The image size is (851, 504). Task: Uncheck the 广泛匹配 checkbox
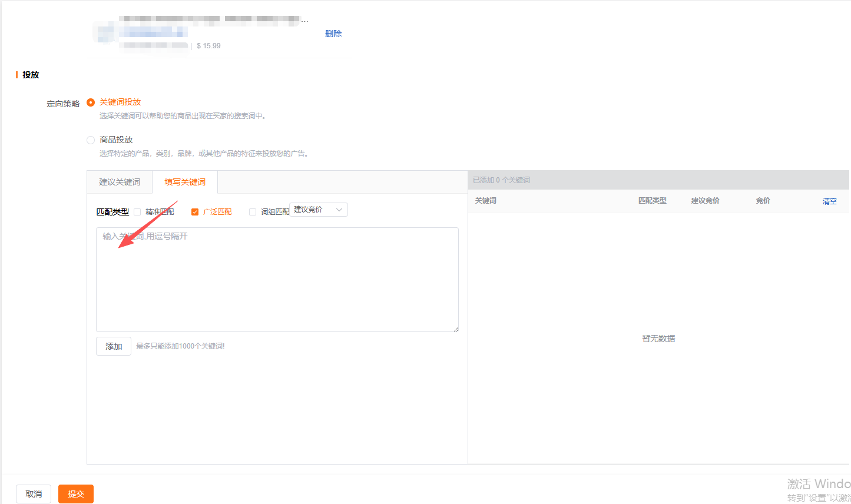pos(195,212)
